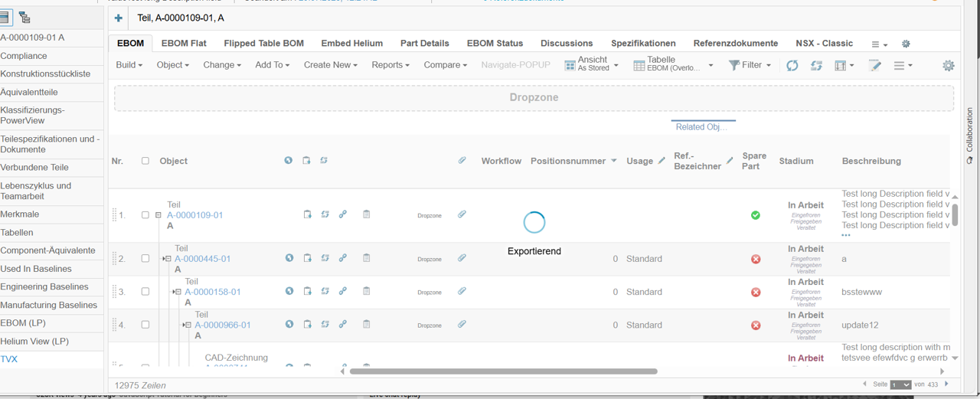Screen dimensions: 980x399
Task: Open the Filter dropdown
Action: click(x=750, y=66)
